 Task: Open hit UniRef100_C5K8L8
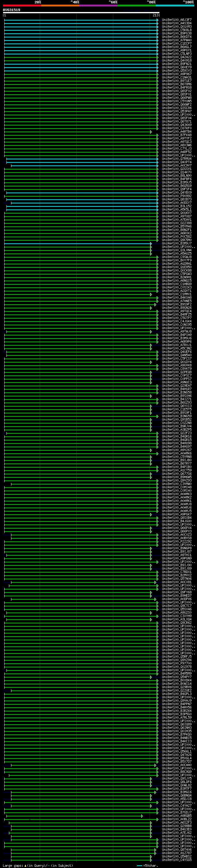[x=177, y=30]
